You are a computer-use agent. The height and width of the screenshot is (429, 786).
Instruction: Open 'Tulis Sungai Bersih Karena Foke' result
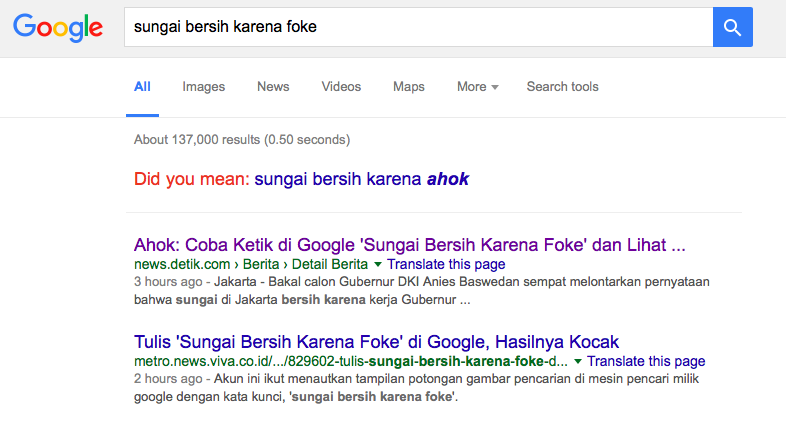point(376,341)
